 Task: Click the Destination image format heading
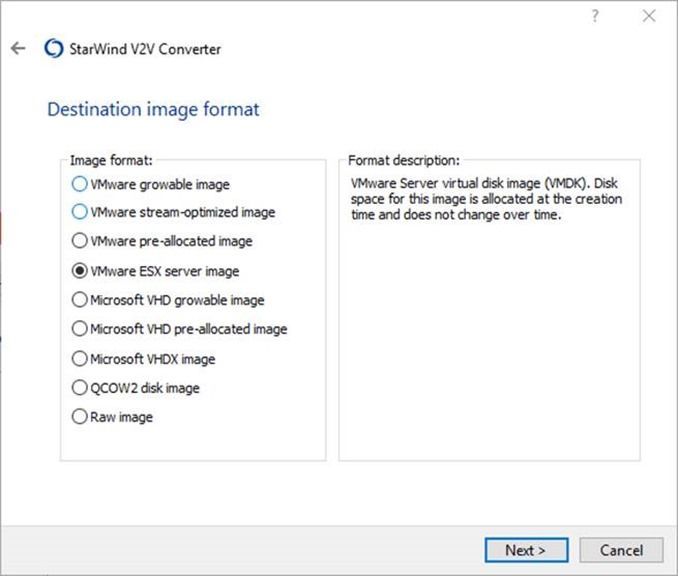coord(153,109)
